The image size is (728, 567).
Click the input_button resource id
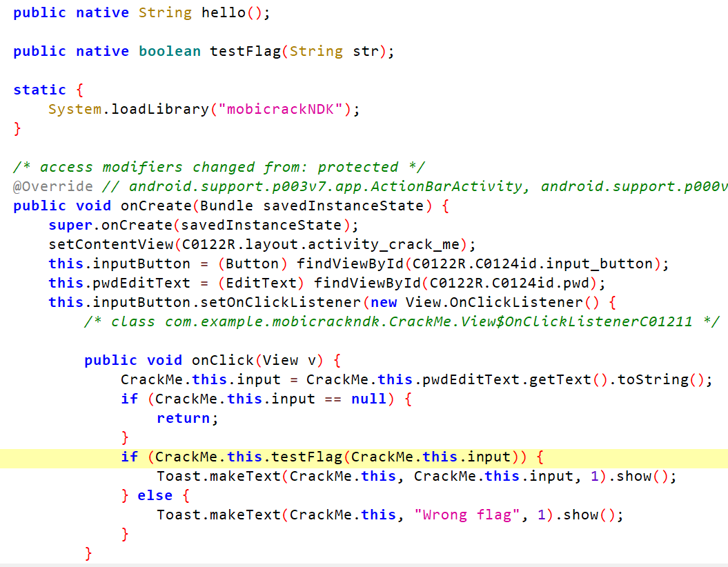[x=599, y=263]
